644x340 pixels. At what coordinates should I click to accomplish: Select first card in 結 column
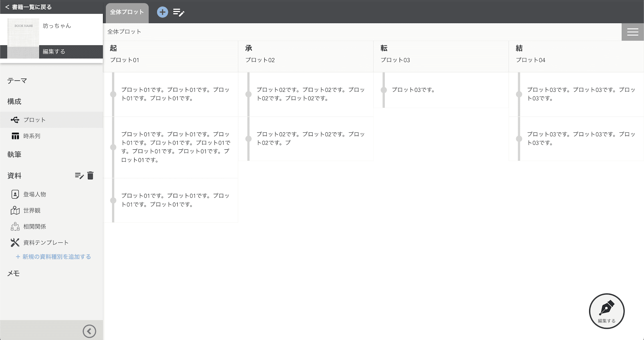576,94
